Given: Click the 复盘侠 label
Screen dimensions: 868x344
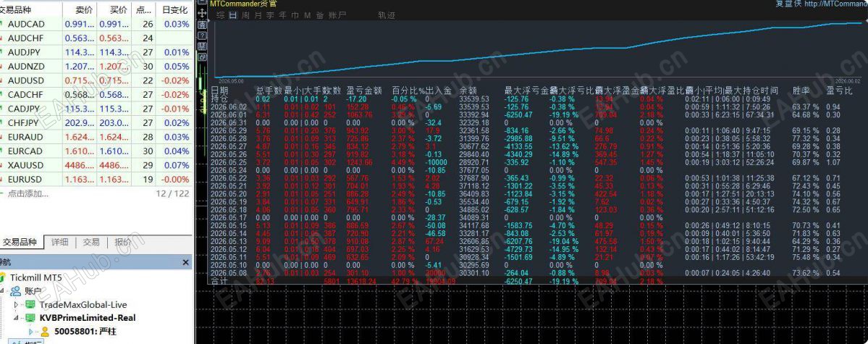Looking at the screenshot, I should (788, 4).
